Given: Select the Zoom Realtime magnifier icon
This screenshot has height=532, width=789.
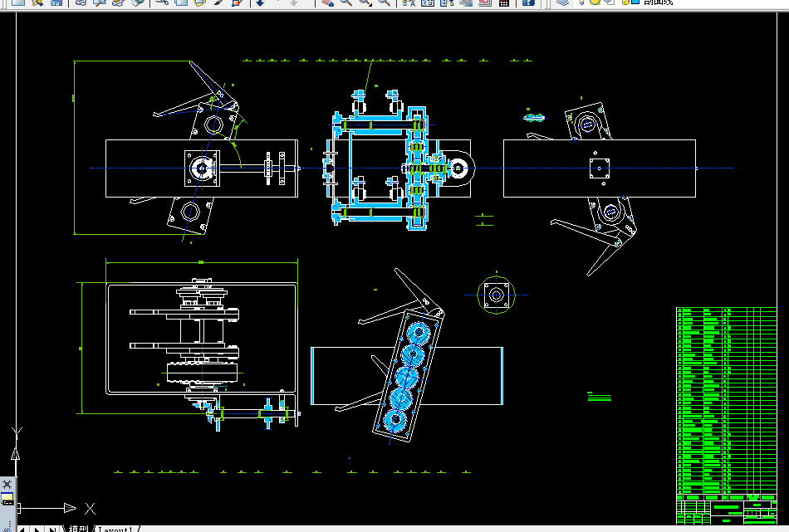Looking at the screenshot, I should [345, 2].
